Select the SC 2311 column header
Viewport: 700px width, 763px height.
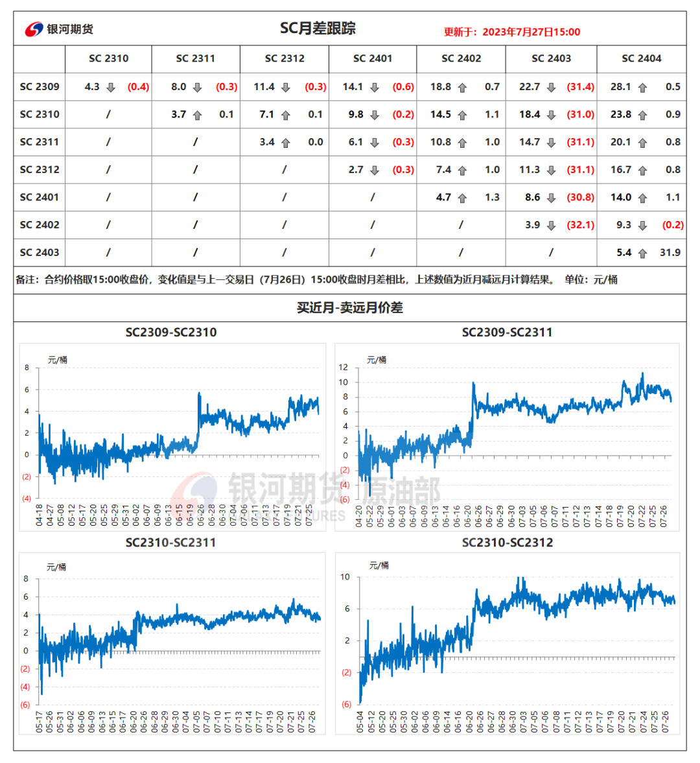click(x=196, y=58)
